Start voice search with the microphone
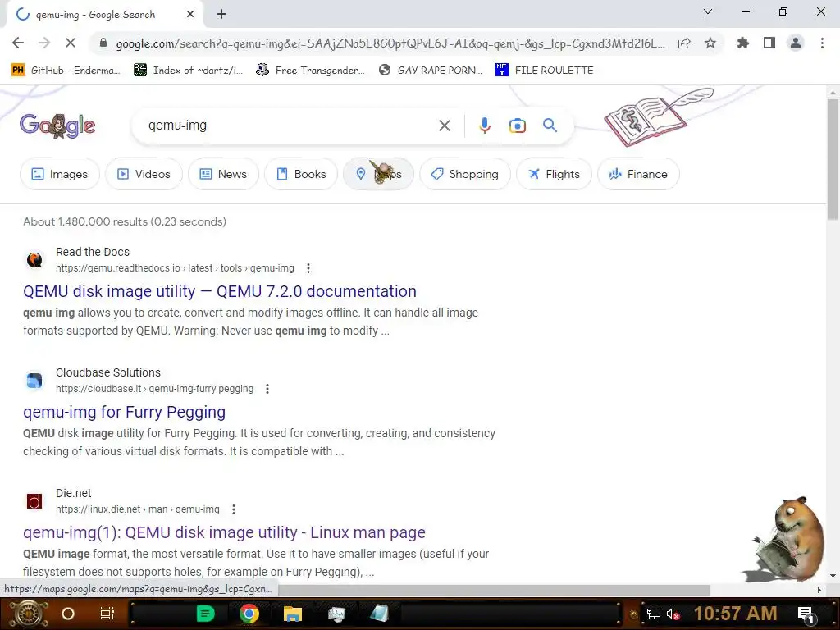This screenshot has width=840, height=630. [x=484, y=126]
